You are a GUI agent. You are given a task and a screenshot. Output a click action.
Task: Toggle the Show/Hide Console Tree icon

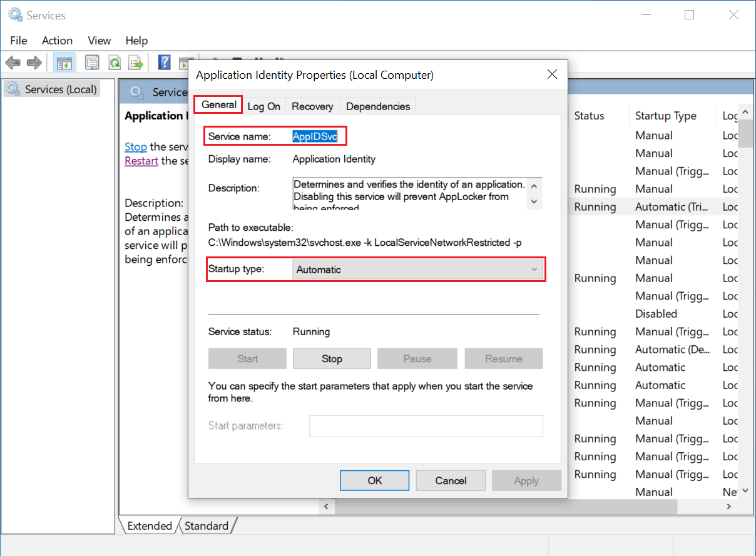click(64, 63)
